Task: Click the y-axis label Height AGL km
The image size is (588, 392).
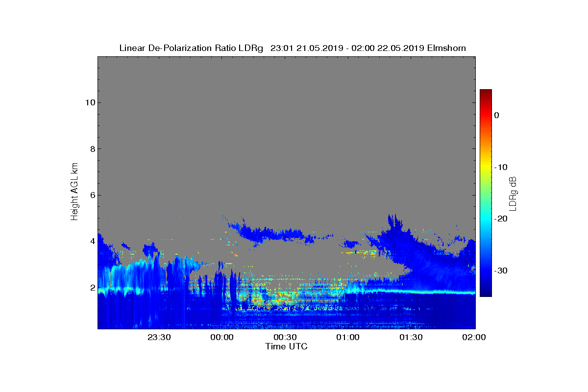Action: (x=74, y=193)
